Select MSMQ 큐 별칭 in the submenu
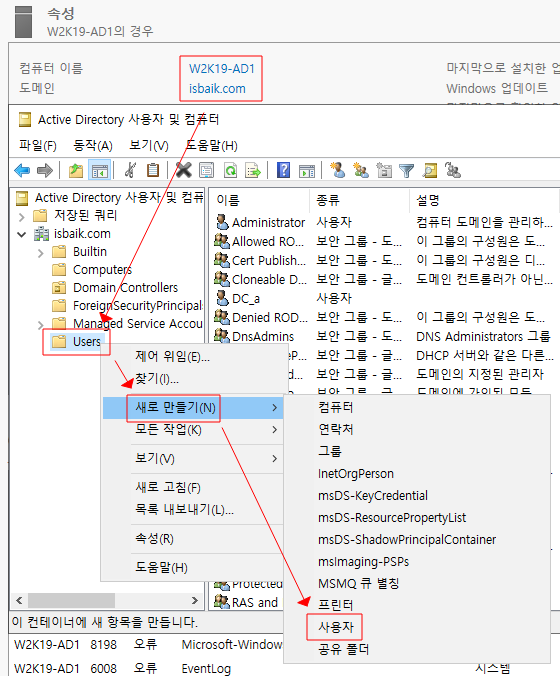 (x=359, y=583)
